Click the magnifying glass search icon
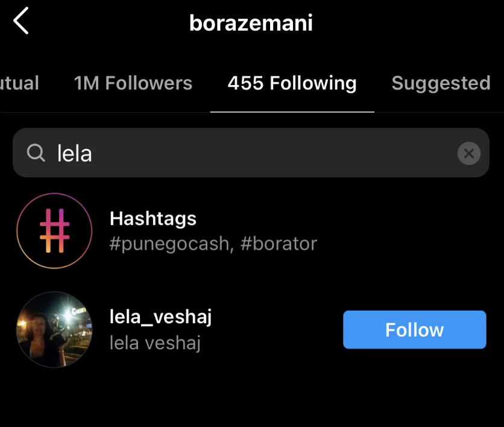This screenshot has height=427, width=504. [36, 153]
